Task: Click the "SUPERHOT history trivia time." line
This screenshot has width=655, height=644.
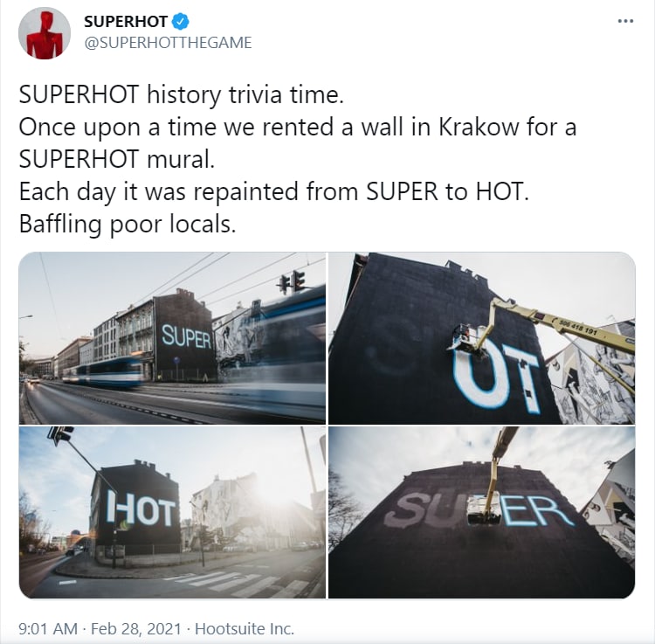Action: coord(182,95)
